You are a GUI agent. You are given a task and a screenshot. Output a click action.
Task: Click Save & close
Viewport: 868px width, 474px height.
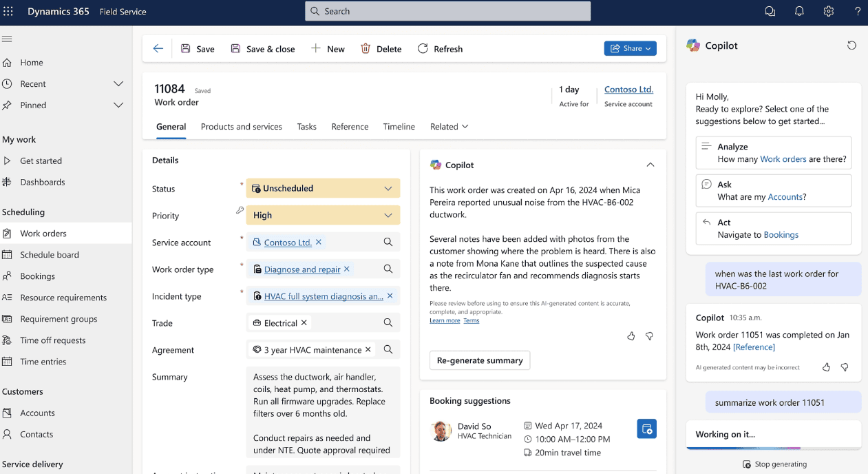click(x=262, y=49)
